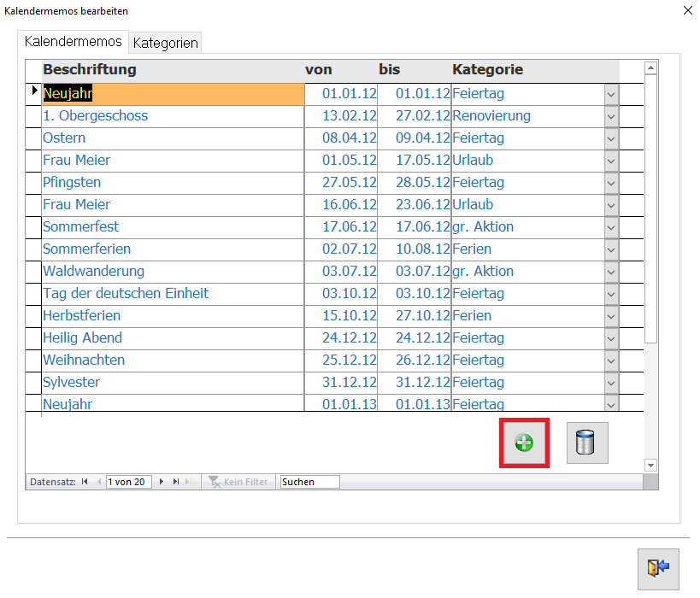This screenshot has width=700, height=598.
Task: Open category dropdown for Sommerfest row
Action: tap(611, 227)
